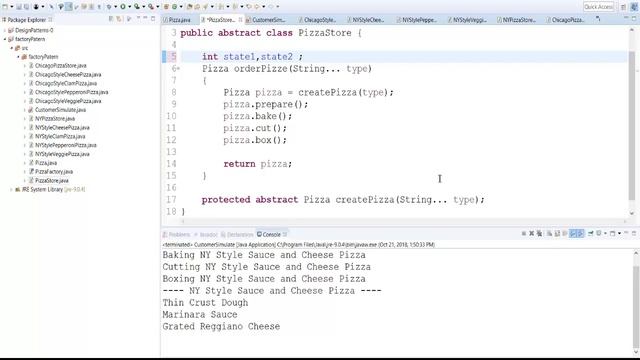Switch to NYPizzaStore... editor tab
This screenshot has height=360, width=640.
[x=518, y=20]
